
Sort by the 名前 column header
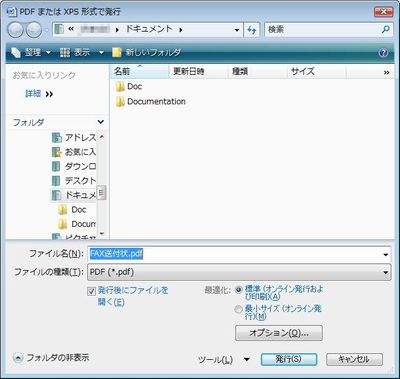pyautogui.click(x=139, y=71)
